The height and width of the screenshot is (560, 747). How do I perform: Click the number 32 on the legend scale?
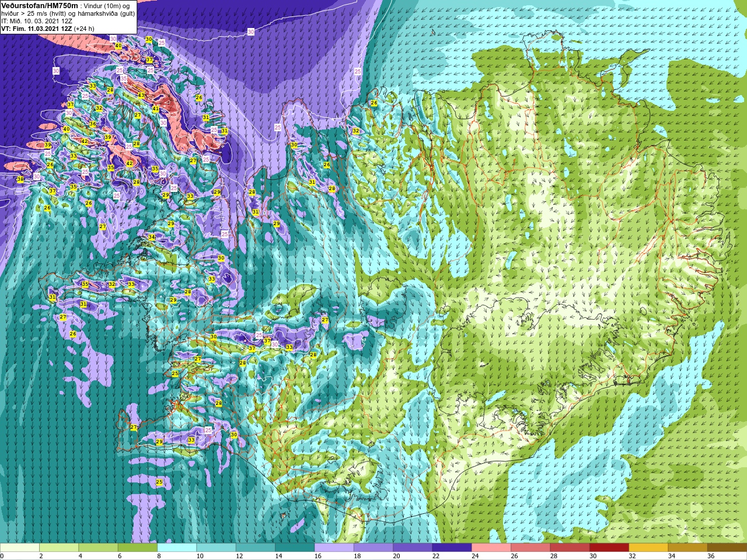[631, 556]
